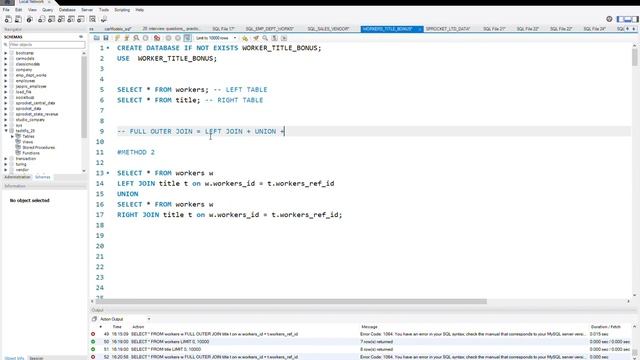Open preferences gear icon at top right
The width and height of the screenshot is (640, 360).
[x=609, y=19]
